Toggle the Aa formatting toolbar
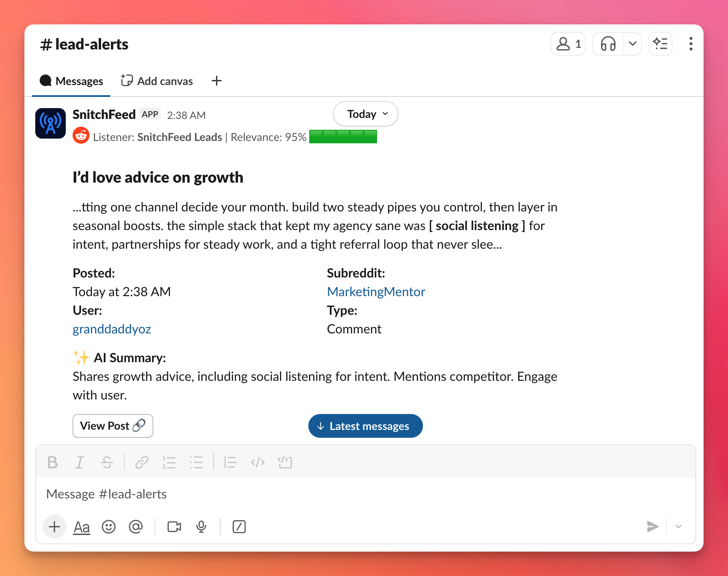 81,527
